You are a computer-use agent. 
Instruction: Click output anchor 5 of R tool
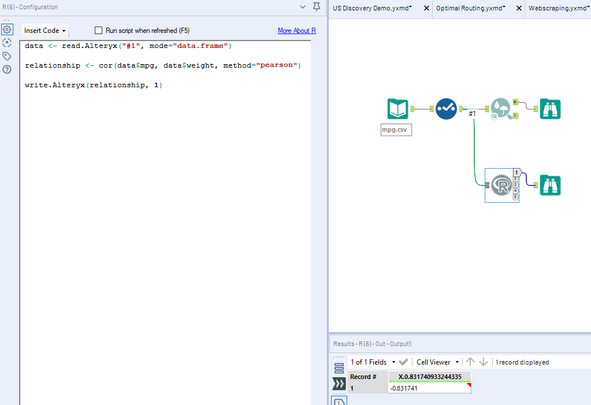[x=516, y=197]
